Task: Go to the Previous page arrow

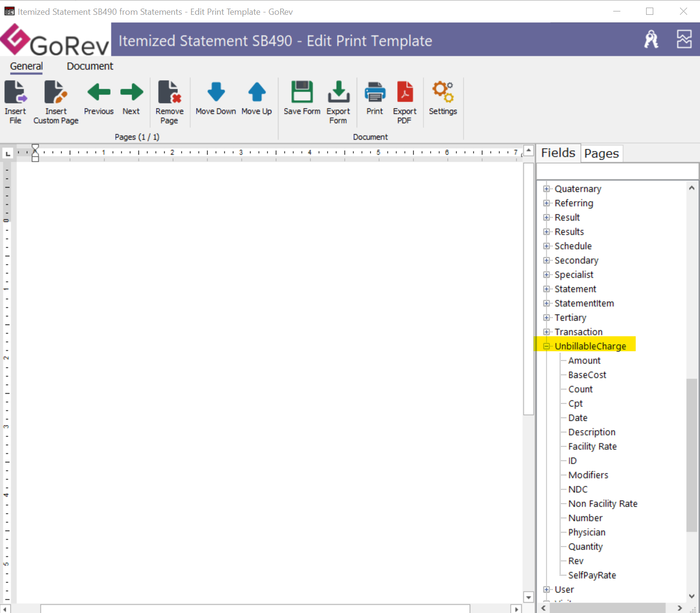Action: coord(99,92)
